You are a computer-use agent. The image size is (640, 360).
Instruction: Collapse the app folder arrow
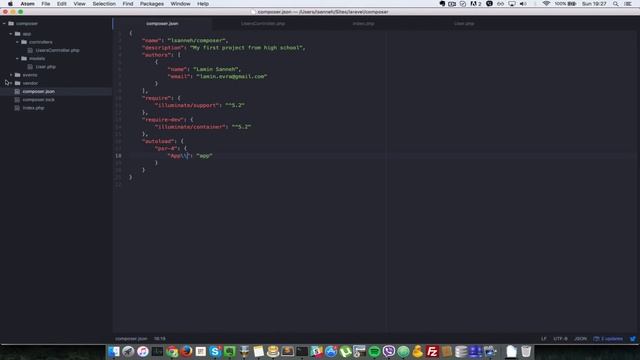pyautogui.click(x=11, y=34)
